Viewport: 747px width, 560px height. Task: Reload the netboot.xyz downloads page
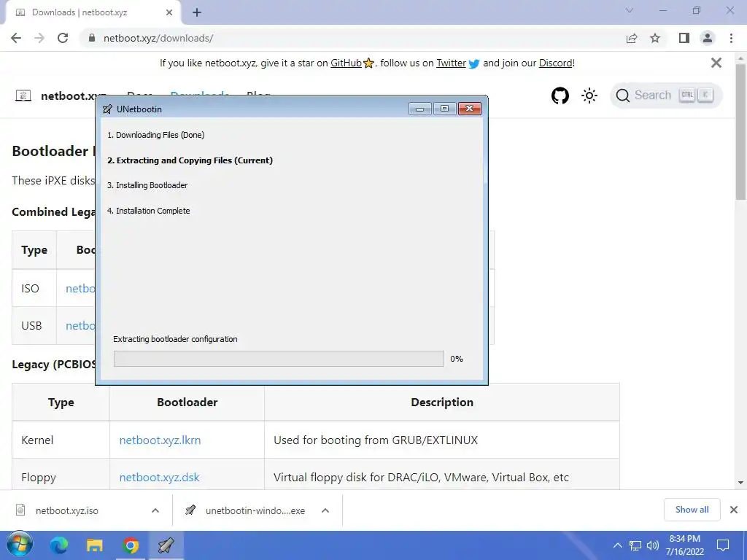63,38
